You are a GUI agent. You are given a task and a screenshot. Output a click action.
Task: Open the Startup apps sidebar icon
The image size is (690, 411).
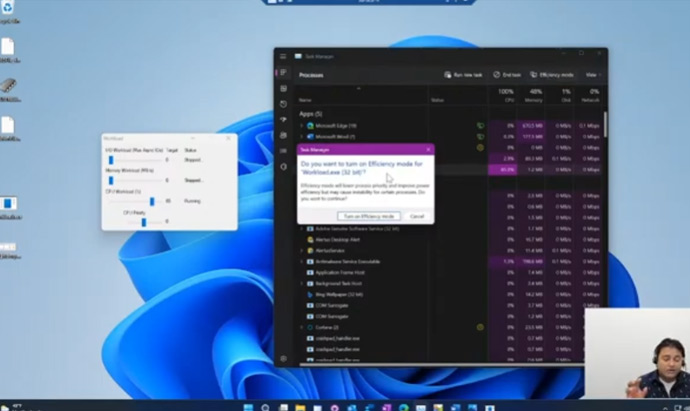[283, 119]
